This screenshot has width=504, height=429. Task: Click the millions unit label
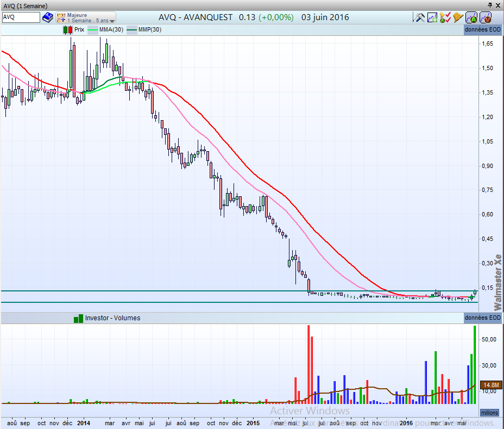tap(489, 413)
